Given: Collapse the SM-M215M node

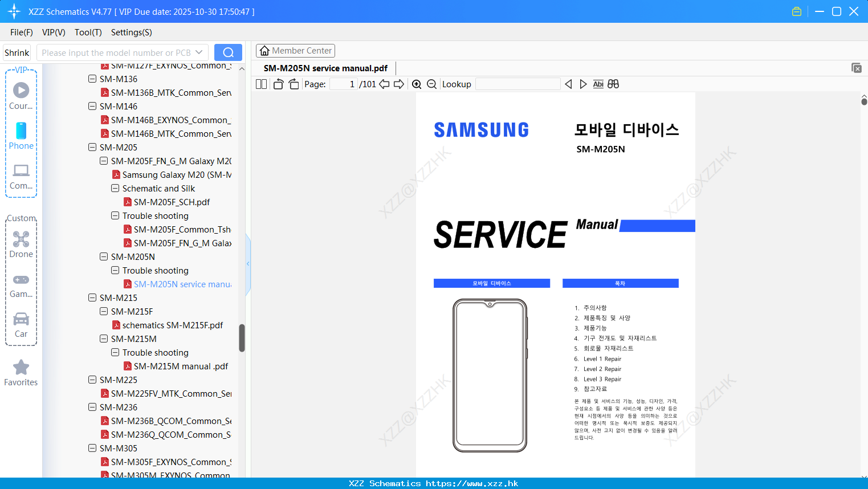Looking at the screenshot, I should click(104, 339).
